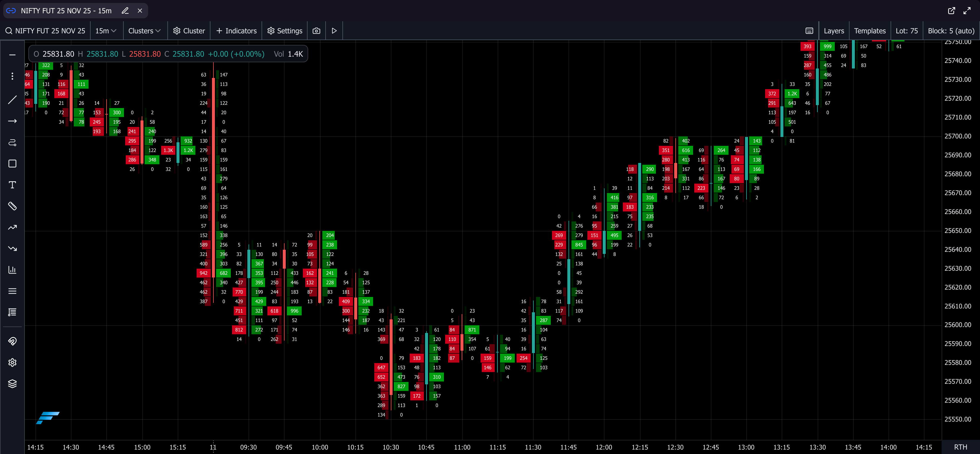Edit the chart tab name with pencil icon
This screenshot has width=980, height=454.
[125, 11]
